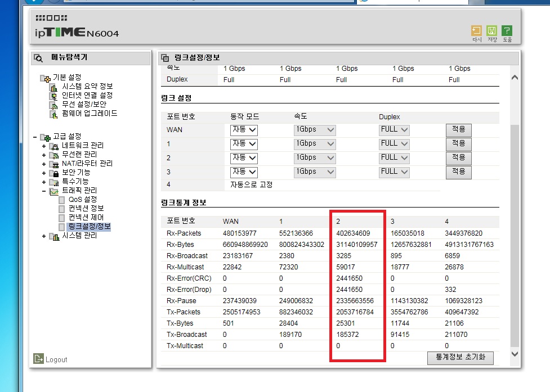
Task: Open WAN port 동작 모드 dropdown
Action: (244, 130)
